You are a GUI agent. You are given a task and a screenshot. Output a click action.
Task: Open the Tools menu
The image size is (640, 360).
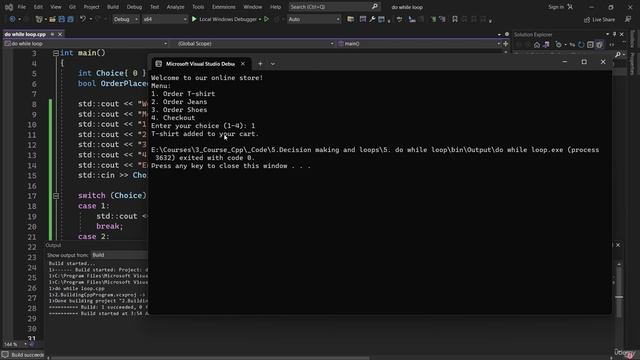(x=198, y=7)
